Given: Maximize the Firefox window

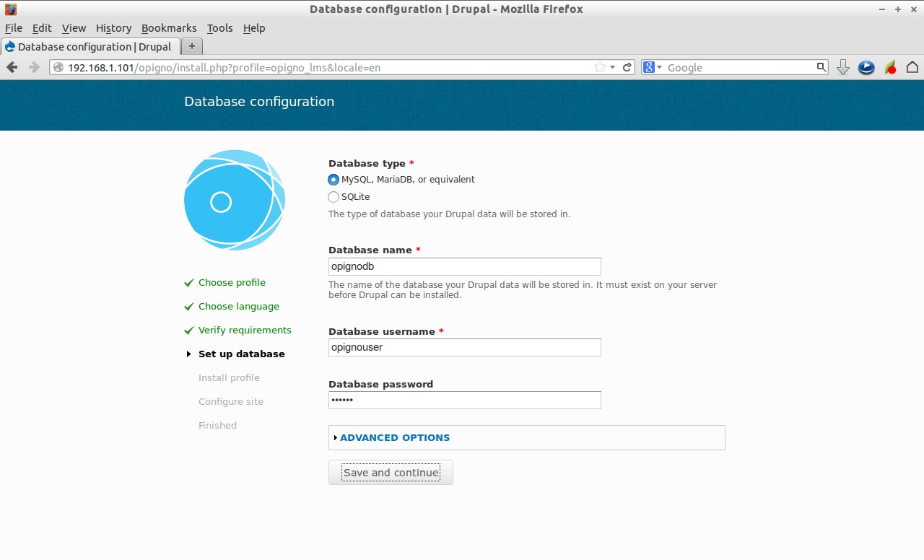Looking at the screenshot, I should tap(898, 9).
